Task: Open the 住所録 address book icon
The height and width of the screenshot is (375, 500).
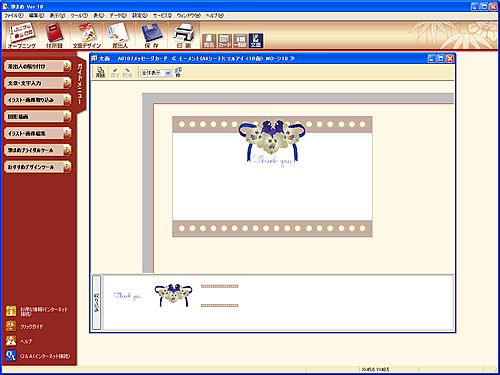Action: [54, 35]
